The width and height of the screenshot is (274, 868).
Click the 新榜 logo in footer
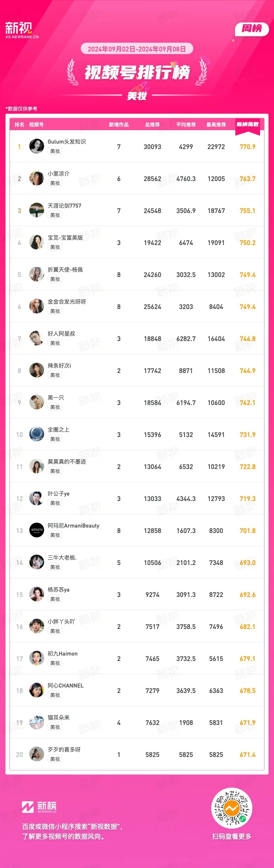click(39, 807)
